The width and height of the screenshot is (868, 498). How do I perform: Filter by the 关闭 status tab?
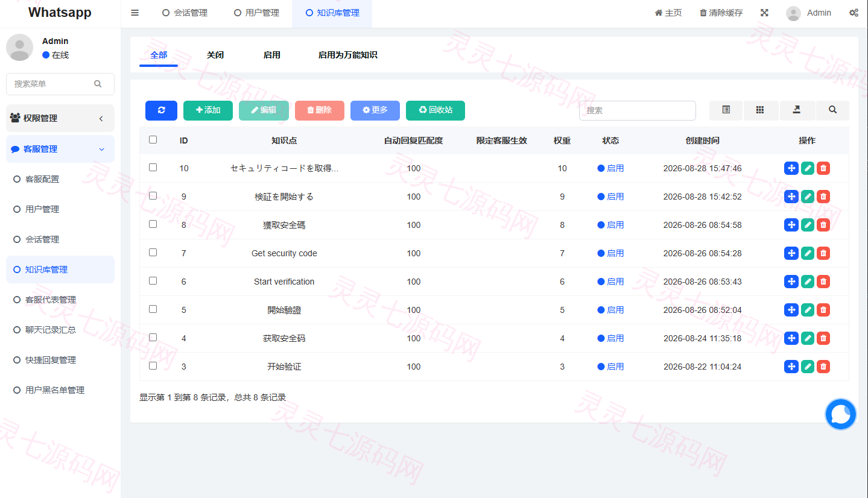click(x=215, y=55)
